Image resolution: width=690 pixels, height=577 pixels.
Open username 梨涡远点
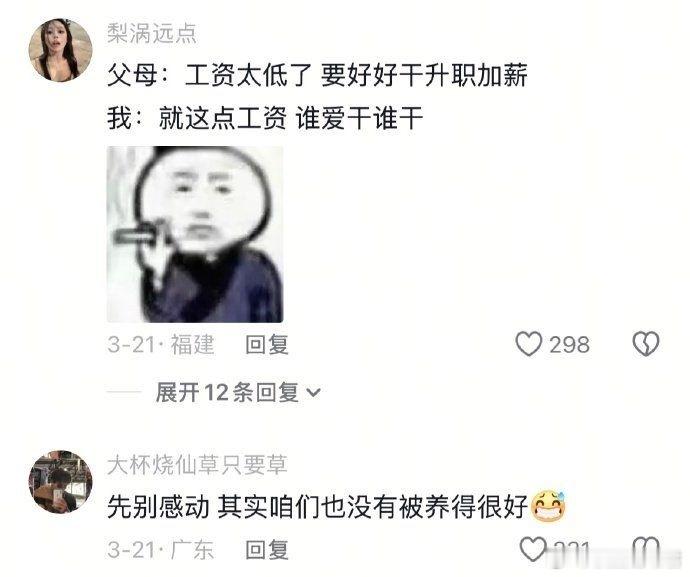(x=152, y=33)
